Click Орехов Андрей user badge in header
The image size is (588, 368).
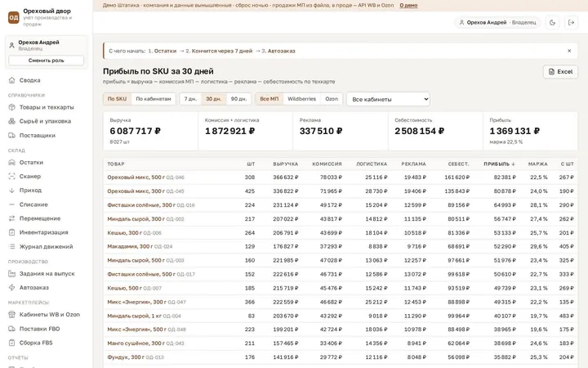click(x=497, y=23)
